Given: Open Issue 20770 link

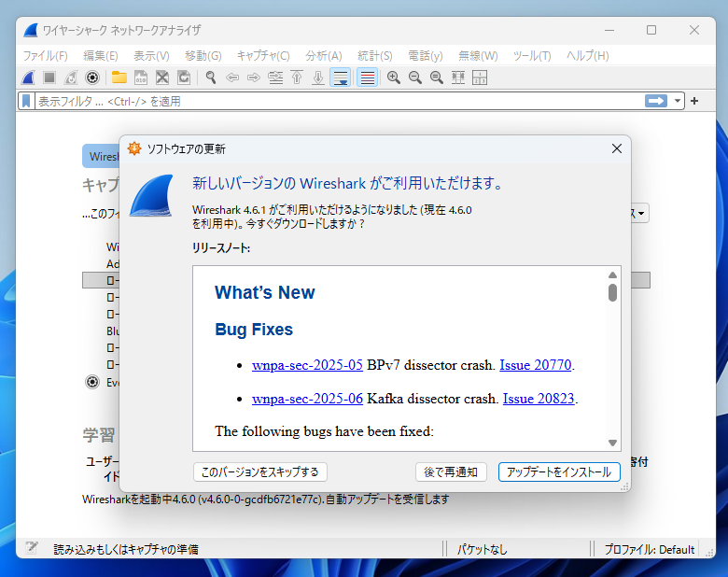Looking at the screenshot, I should (x=536, y=365).
